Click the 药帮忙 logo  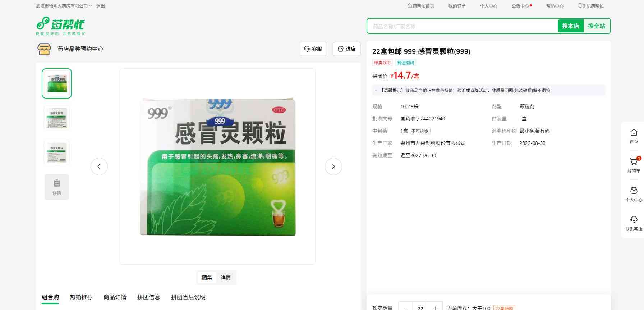[60, 26]
